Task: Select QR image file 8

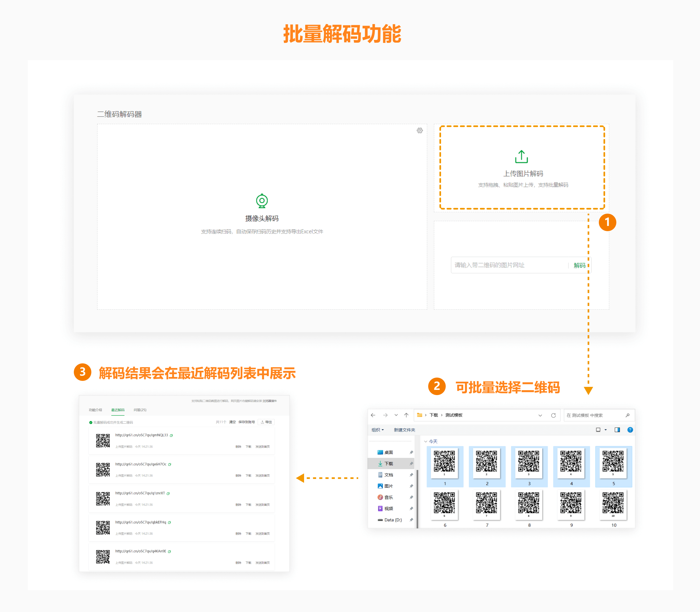Action: point(529,508)
